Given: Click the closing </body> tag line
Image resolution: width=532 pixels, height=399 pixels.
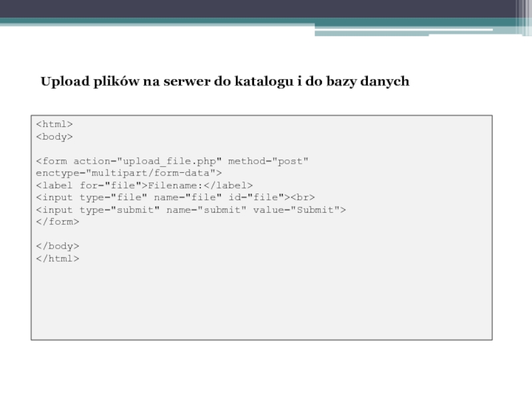Looking at the screenshot, I should coord(57,246).
